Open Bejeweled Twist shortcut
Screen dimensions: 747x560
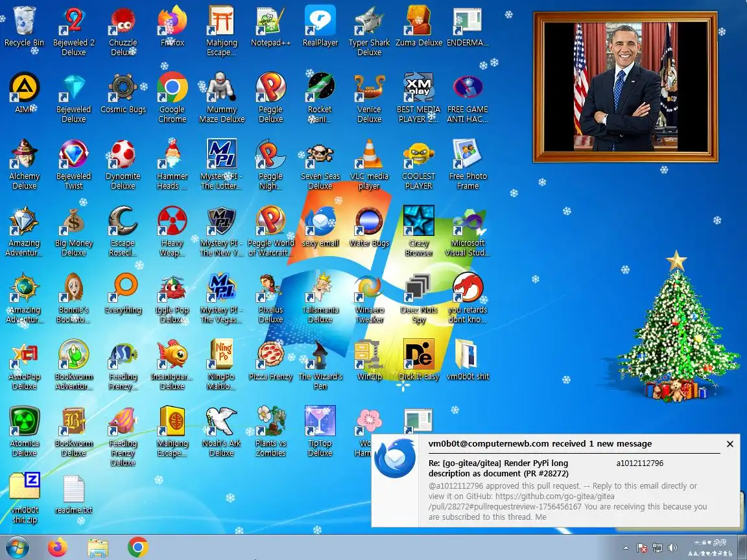74,164
